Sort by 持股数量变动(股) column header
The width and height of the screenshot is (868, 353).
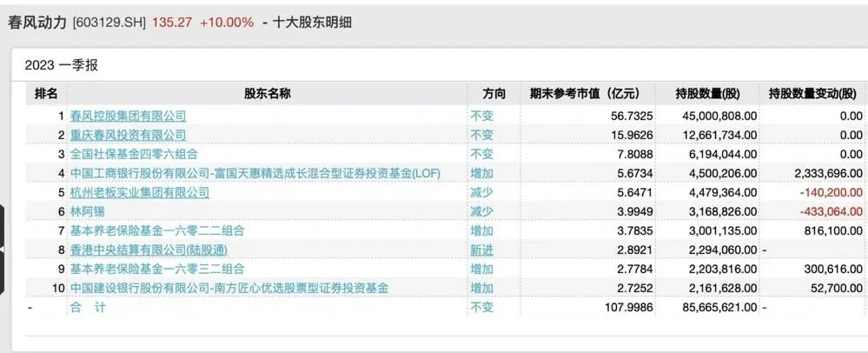coord(815,93)
